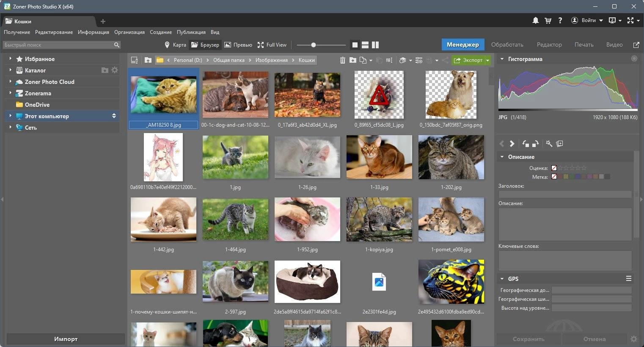Rotate the image left
Image resolution: width=644 pixels, height=347 pixels.
click(x=526, y=144)
